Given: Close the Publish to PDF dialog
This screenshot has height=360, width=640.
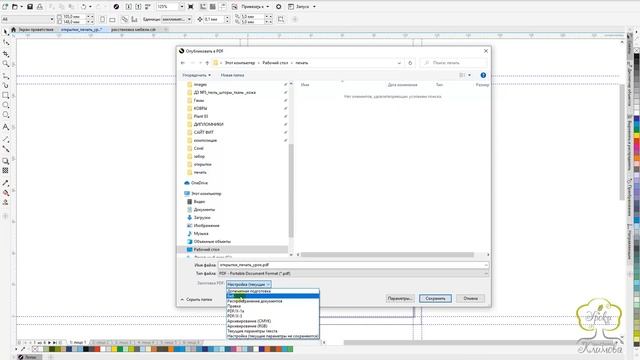Looking at the screenshot, I should coord(486,51).
